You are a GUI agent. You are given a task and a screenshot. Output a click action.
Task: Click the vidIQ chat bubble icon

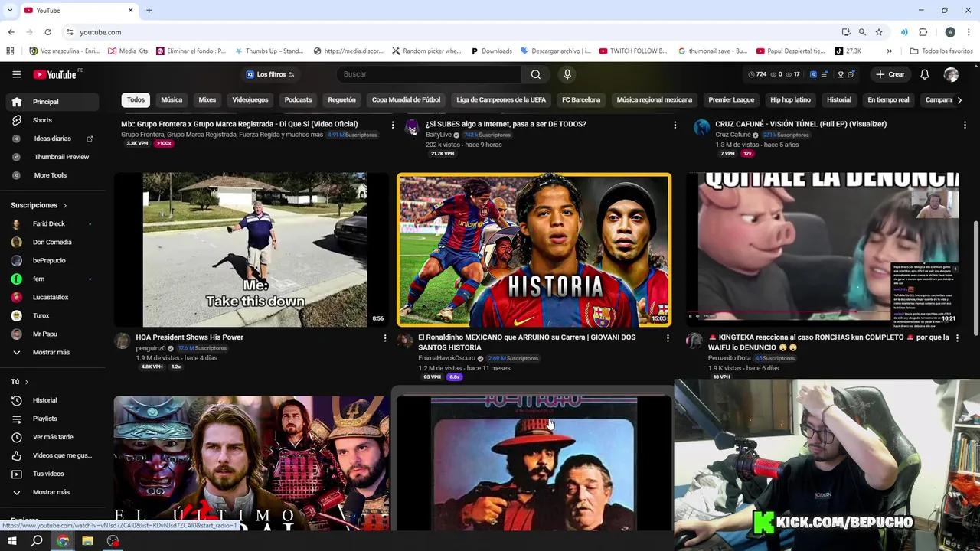(851, 74)
